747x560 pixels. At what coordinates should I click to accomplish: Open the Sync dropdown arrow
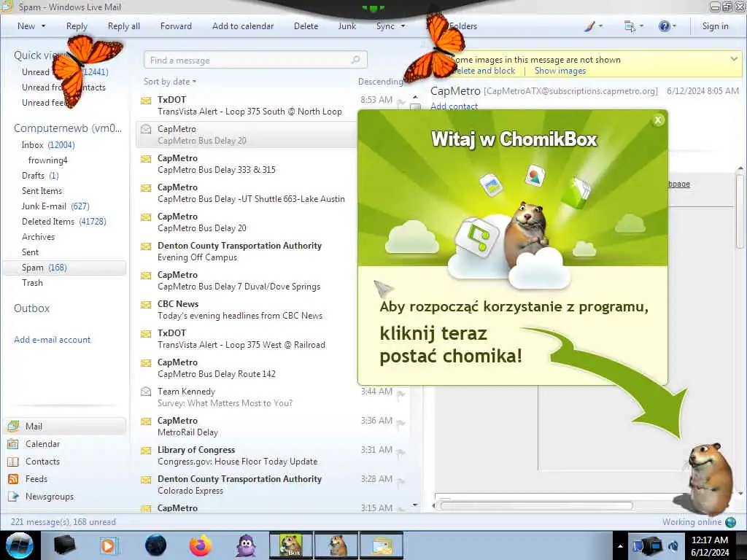(403, 26)
